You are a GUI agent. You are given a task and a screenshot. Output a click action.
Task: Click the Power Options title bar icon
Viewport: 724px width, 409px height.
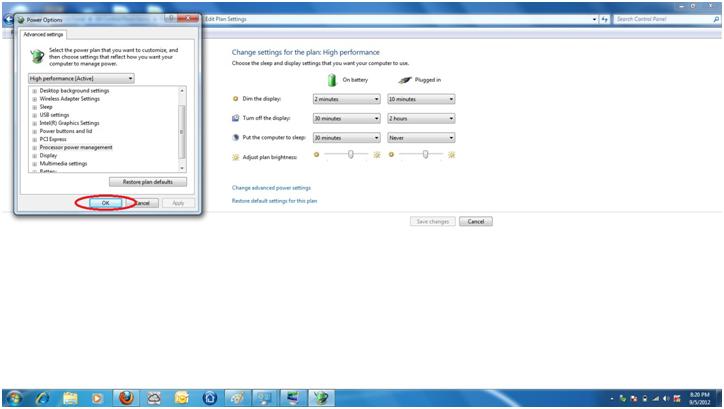point(20,20)
